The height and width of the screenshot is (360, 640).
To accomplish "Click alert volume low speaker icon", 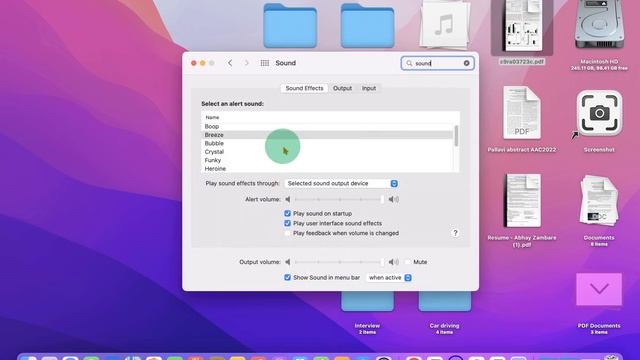I will pos(288,199).
